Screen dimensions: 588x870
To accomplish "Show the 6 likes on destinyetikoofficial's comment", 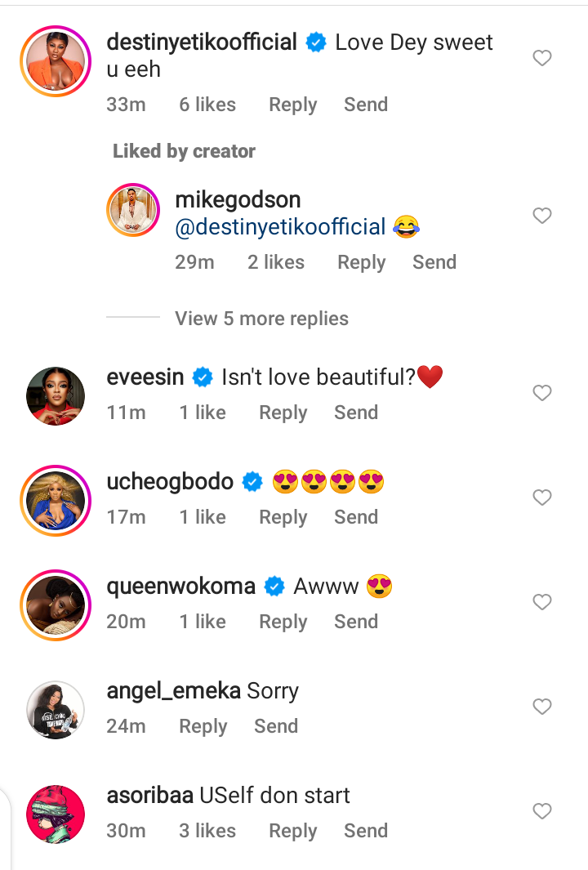I will click(x=207, y=105).
